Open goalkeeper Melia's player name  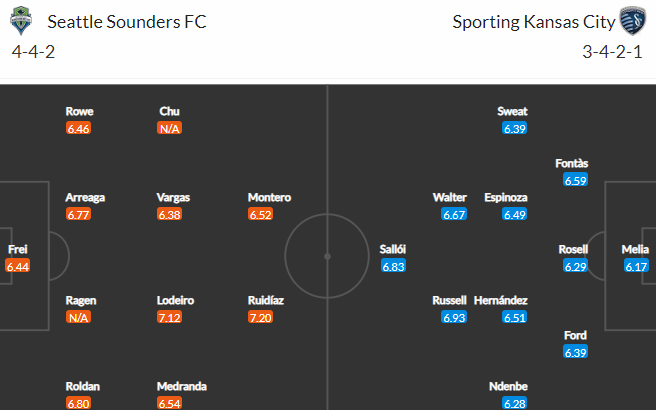(635, 249)
